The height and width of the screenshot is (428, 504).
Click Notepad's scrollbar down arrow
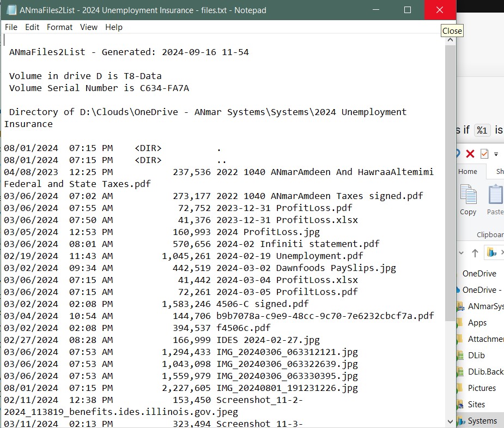tap(451, 422)
